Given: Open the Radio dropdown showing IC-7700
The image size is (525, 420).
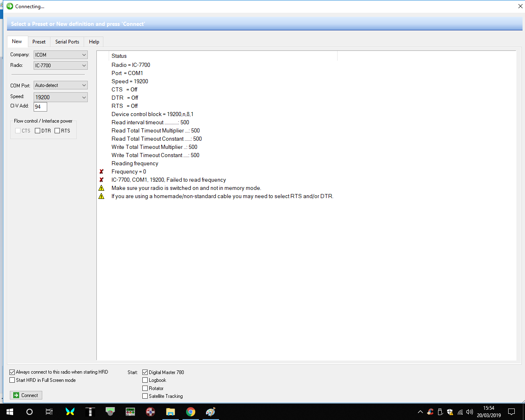Looking at the screenshot, I should pyautogui.click(x=61, y=66).
